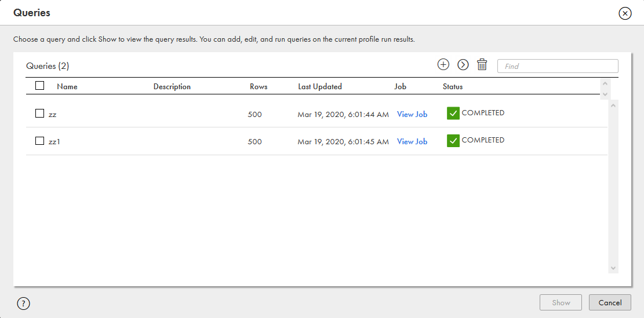The height and width of the screenshot is (318, 644).
Task: Open View Job link for zz
Action: (x=412, y=115)
